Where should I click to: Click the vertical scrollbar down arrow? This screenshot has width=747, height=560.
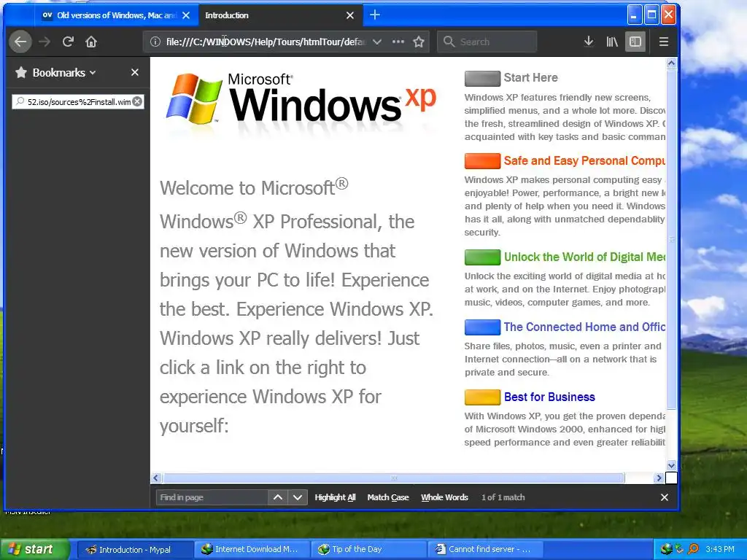click(671, 466)
